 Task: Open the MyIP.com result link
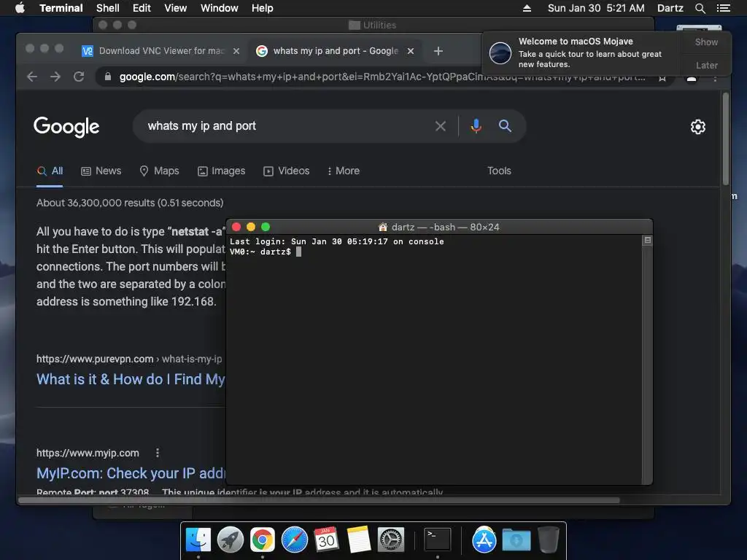[x=131, y=473]
